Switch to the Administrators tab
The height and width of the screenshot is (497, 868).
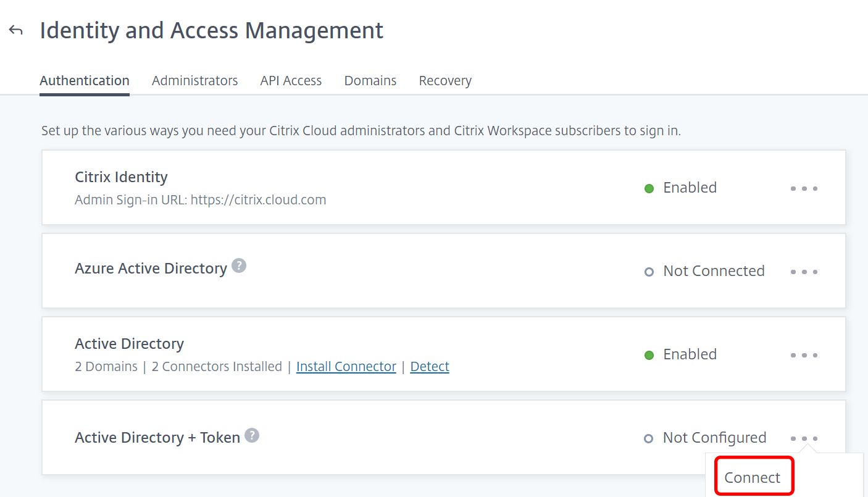pos(195,80)
